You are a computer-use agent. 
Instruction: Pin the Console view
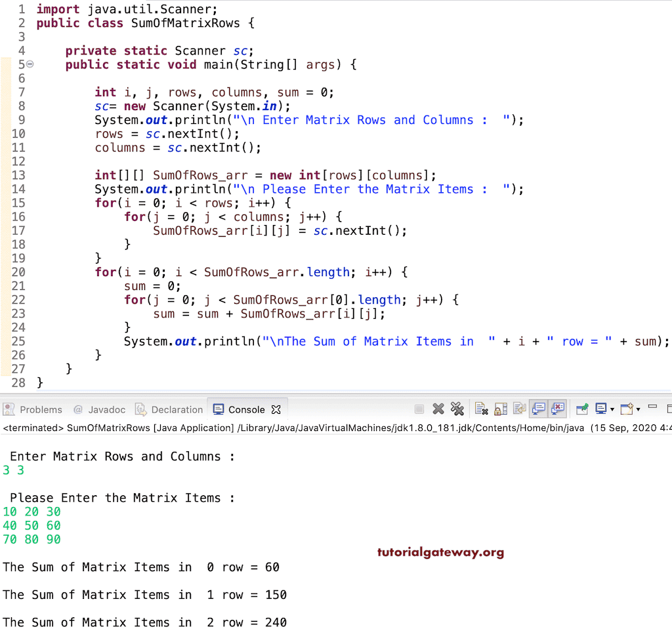[580, 409]
